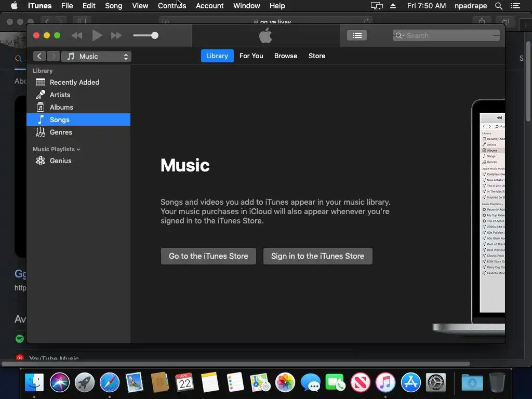The height and width of the screenshot is (399, 532).
Task: Go forward with the iTunes forward arrow
Action: click(x=54, y=56)
